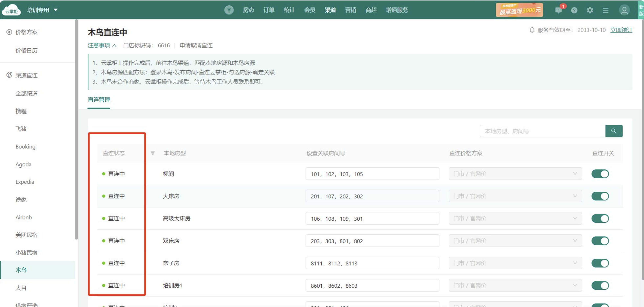Click 申请取消直连 link

(196, 45)
